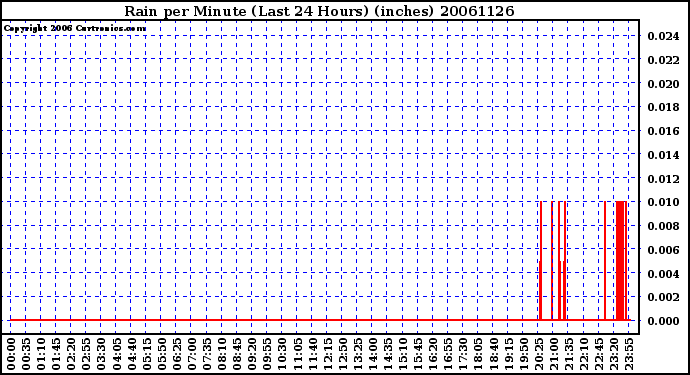This screenshot has width=690, height=375.
Task: Click the 0.008 y-axis label
Action: (x=663, y=226)
